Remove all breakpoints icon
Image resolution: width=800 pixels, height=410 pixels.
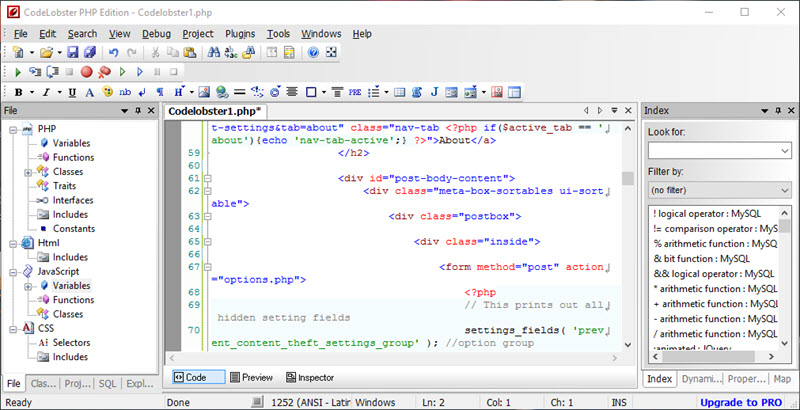click(104, 72)
